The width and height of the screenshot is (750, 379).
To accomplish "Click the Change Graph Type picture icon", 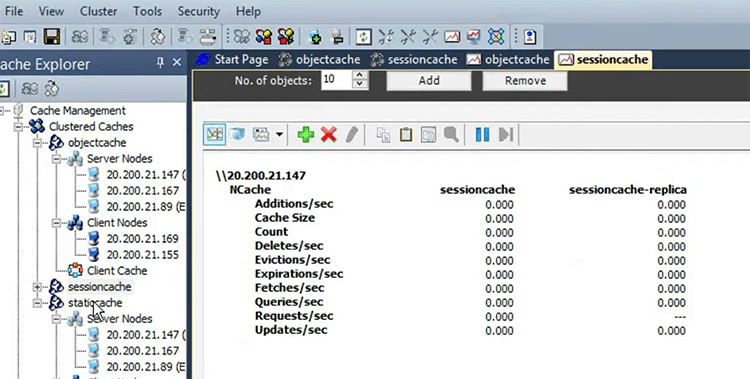I will (262, 135).
